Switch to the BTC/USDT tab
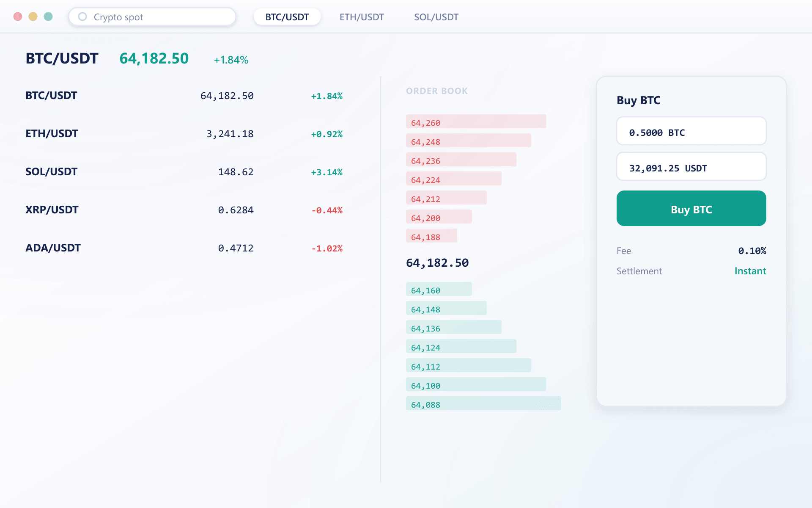This screenshot has width=812, height=508. (x=287, y=17)
